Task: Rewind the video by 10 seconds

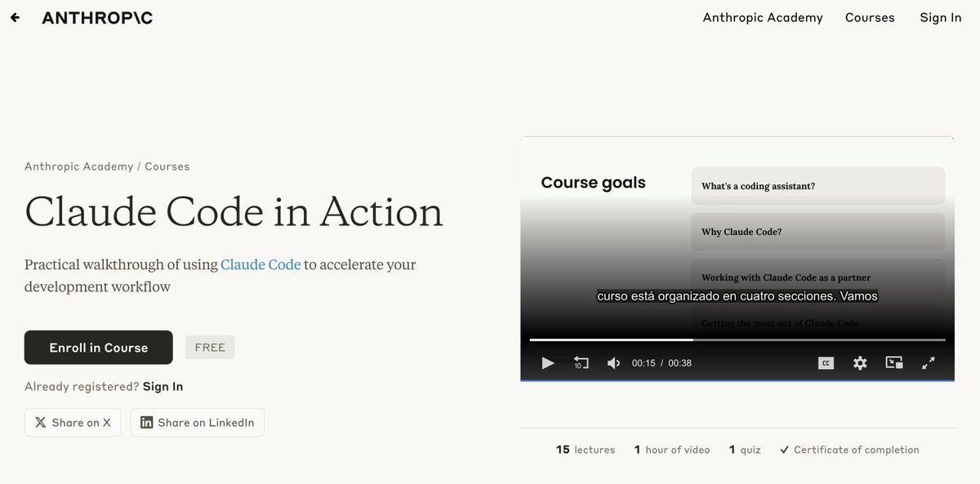Action: (x=581, y=362)
